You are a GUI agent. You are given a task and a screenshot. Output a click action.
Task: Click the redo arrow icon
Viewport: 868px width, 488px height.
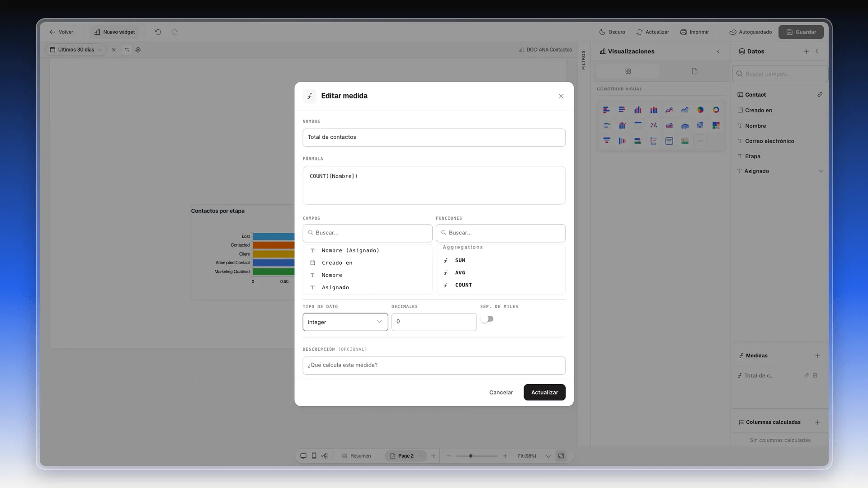coord(175,32)
